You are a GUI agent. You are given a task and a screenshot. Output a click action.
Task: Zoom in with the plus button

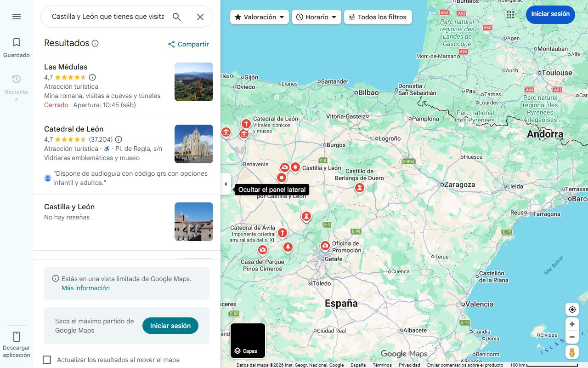[x=572, y=324]
